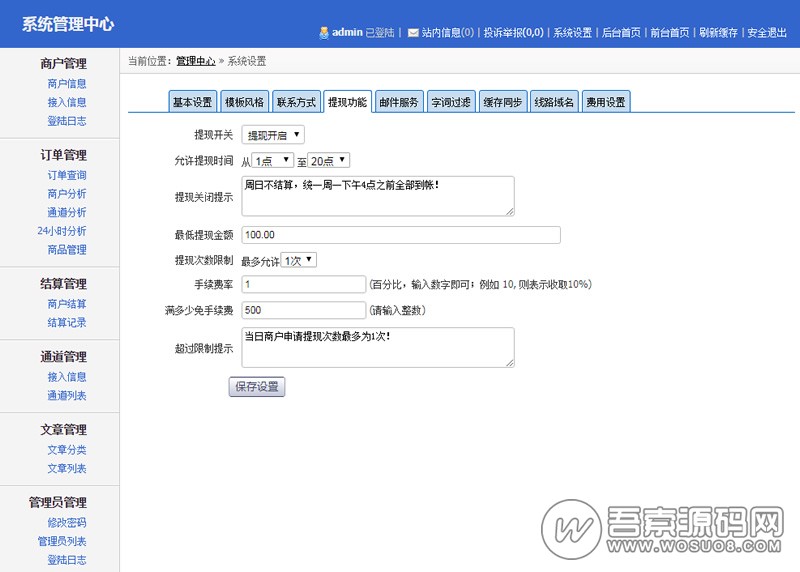Screen dimensions: 800x572
Task: Switch to the 基本设置 tab
Action: click(192, 102)
